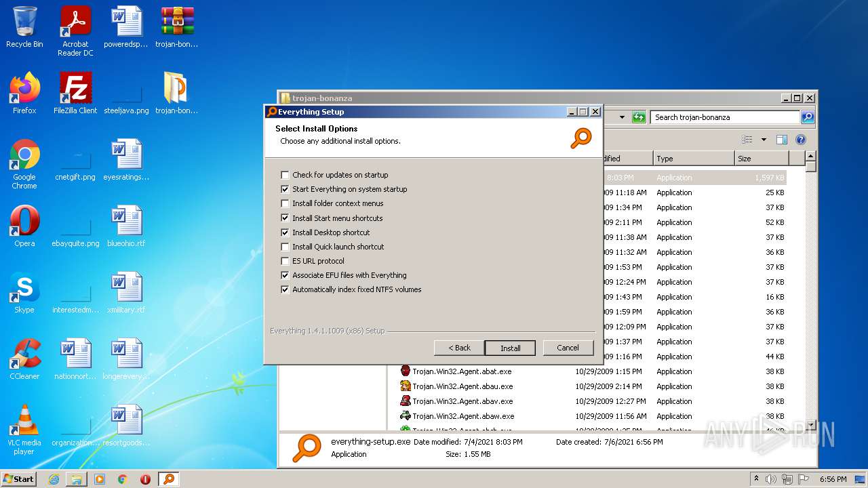
Task: Launch Firefox from the desktop
Action: pyautogui.click(x=24, y=94)
